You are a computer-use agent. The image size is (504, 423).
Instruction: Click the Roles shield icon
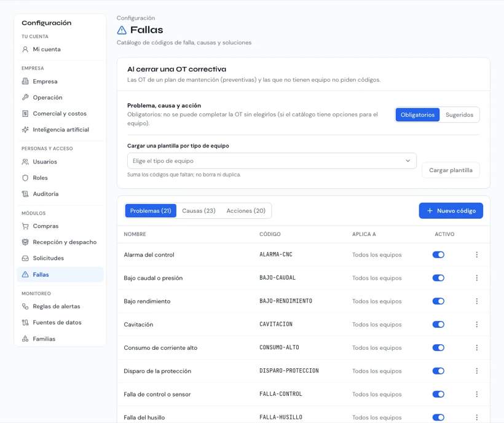25,178
